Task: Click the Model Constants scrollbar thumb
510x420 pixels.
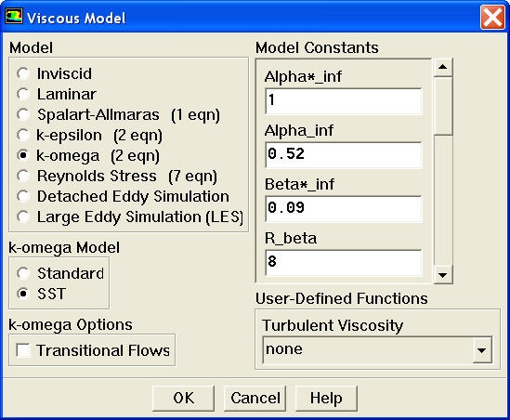Action: pyautogui.click(x=443, y=106)
